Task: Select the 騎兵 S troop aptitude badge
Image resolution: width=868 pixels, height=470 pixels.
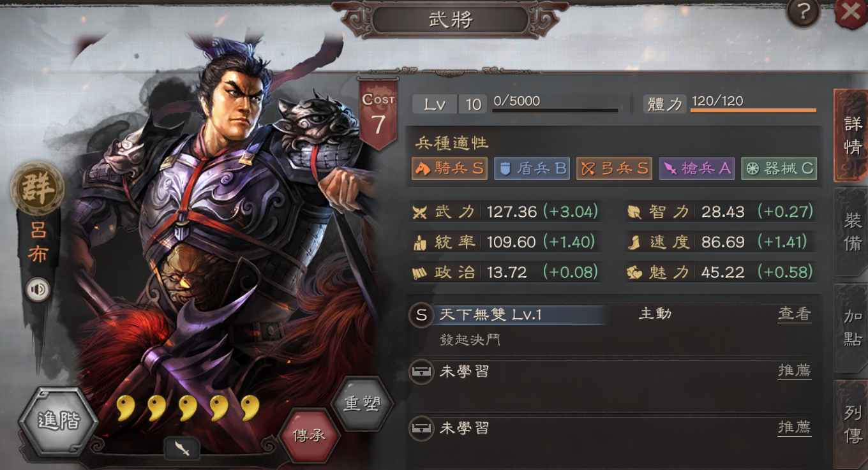Action: 450,168
